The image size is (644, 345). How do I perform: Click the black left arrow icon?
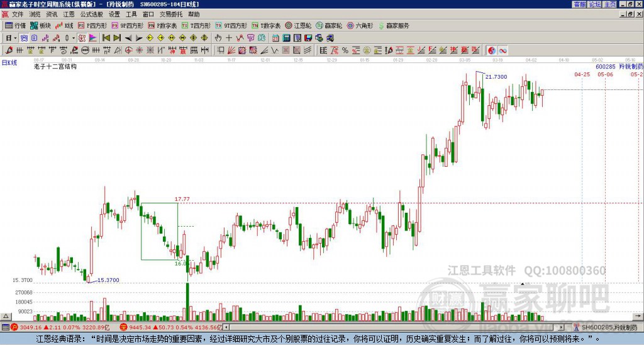click(128, 38)
